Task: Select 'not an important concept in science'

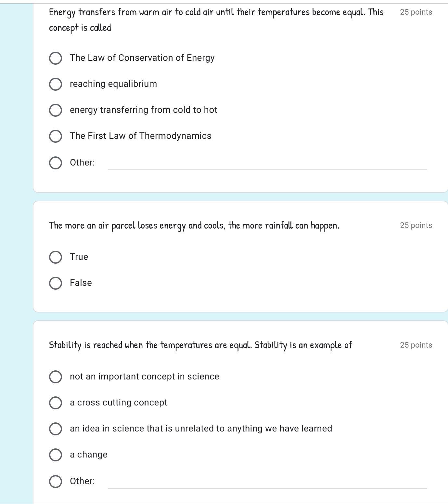Action: coord(56,377)
